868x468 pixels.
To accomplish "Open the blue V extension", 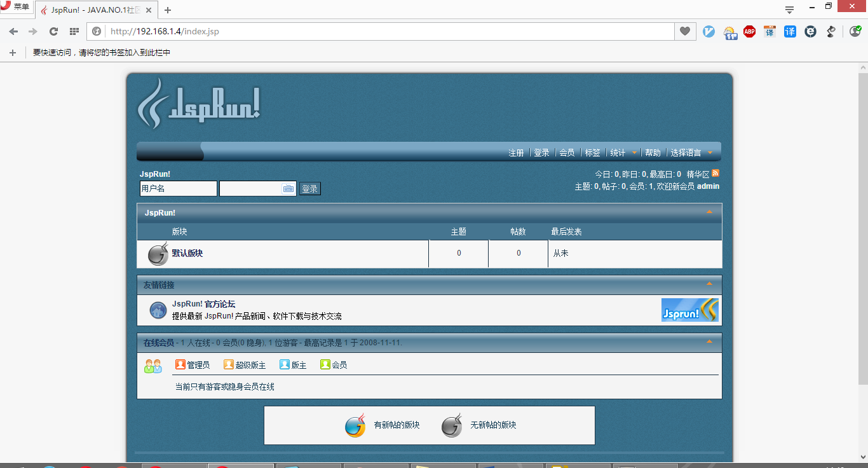I will click(x=709, y=31).
